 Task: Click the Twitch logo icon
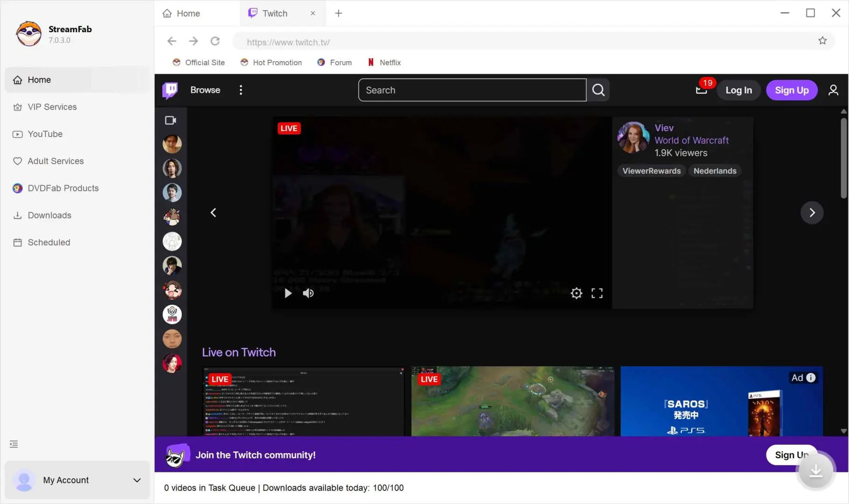[170, 90]
